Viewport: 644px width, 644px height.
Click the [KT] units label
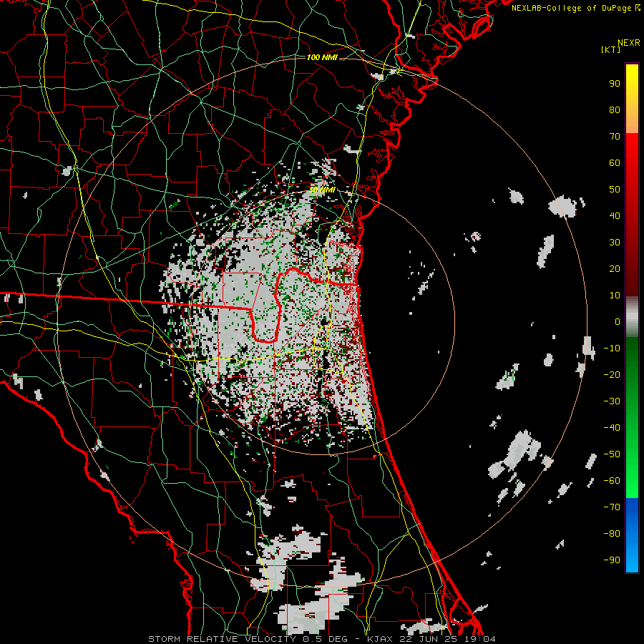click(x=610, y=49)
